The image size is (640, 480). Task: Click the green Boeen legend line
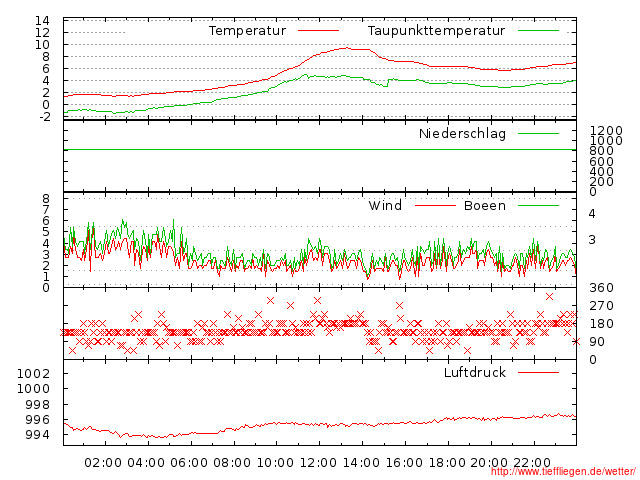click(x=538, y=205)
